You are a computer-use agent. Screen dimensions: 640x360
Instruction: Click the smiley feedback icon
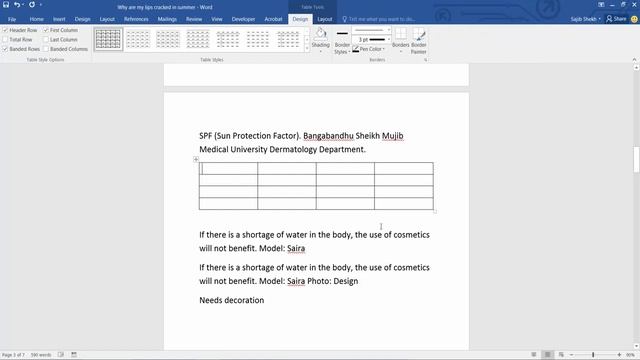(634, 19)
